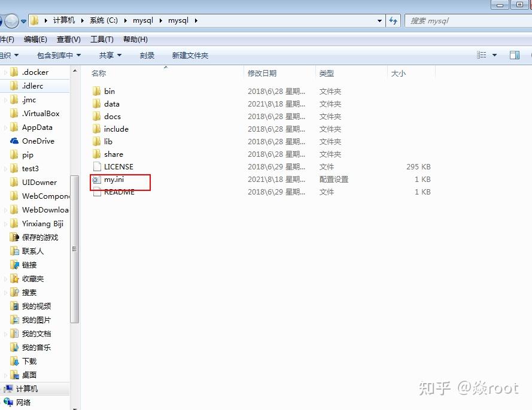
Task: Click the 联系人 contacts icon
Action: coord(14,251)
